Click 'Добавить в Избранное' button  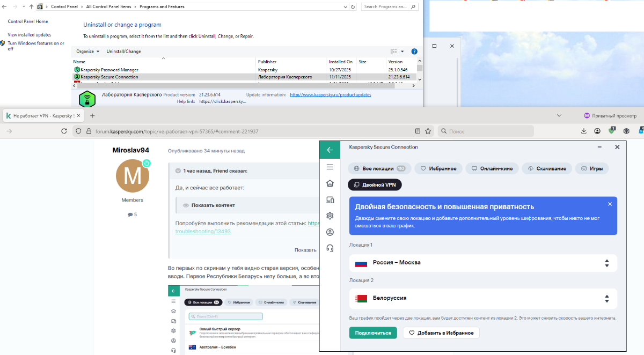click(x=441, y=333)
